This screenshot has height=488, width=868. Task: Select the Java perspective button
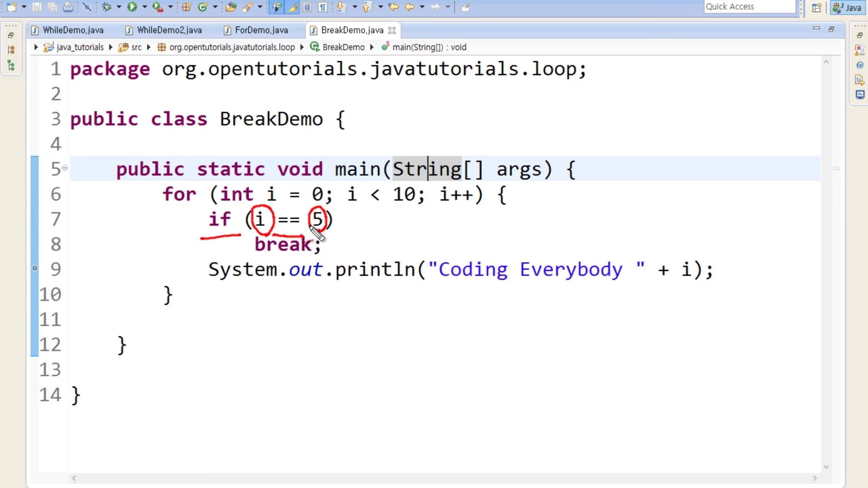click(847, 7)
